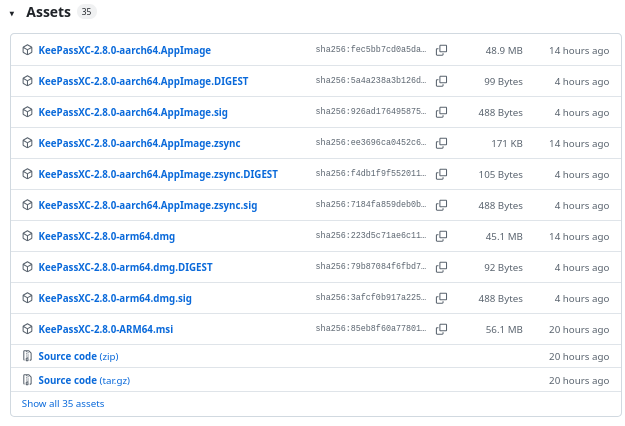Screen dimensions: 625x426
Task: Select hash text sha256:926ad176495875
Action: [371, 112]
